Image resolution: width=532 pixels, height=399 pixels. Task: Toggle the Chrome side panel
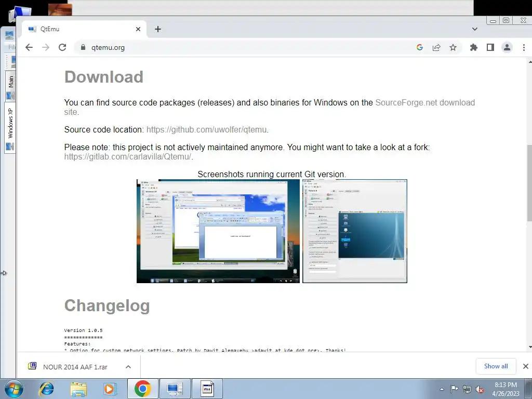click(x=490, y=47)
